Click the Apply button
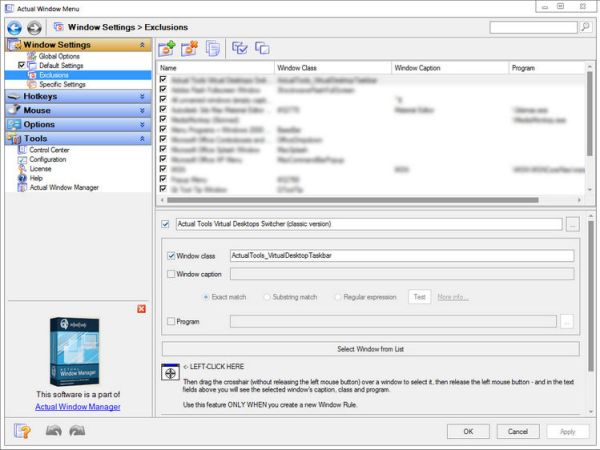This screenshot has width=600, height=450. (x=567, y=432)
